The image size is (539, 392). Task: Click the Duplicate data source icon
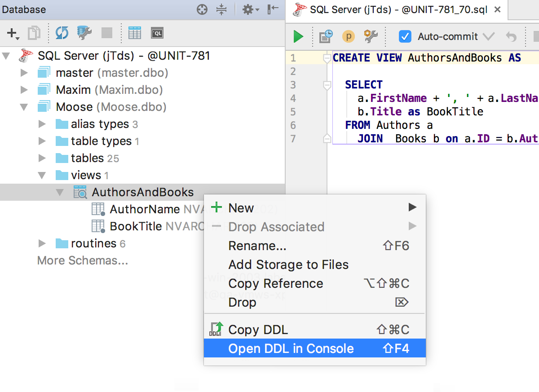coord(34,33)
